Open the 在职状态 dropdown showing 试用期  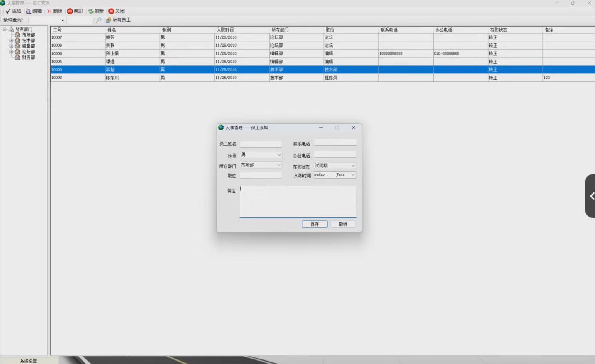tap(353, 166)
